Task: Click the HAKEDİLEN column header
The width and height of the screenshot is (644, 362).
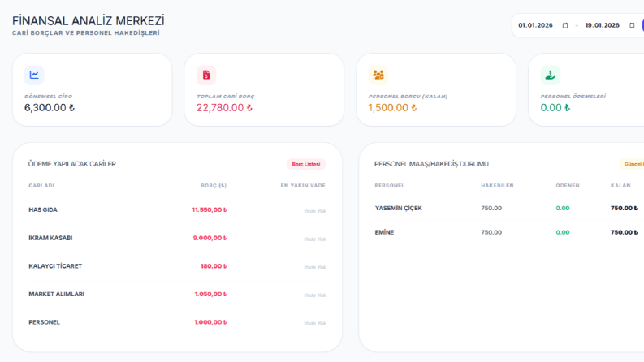Action: 497,186
